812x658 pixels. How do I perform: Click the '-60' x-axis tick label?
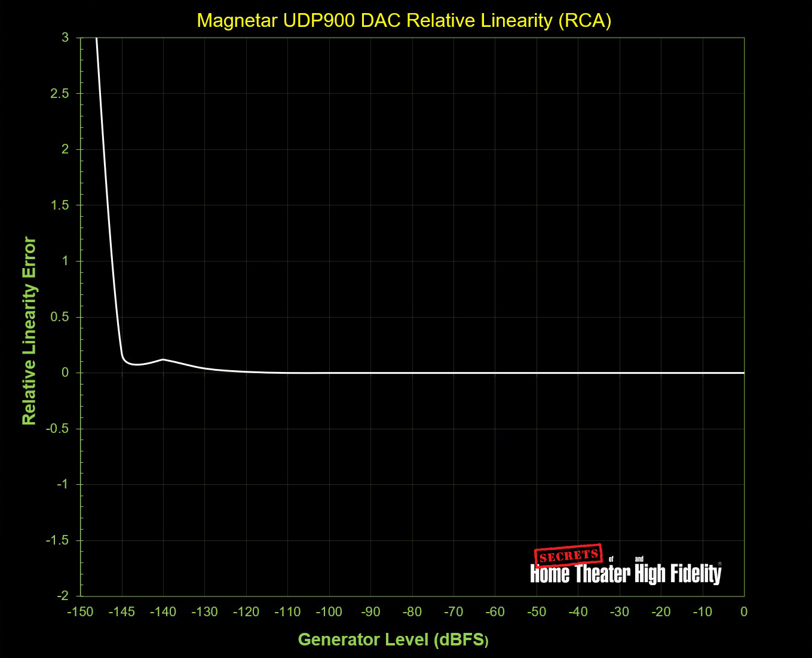[495, 611]
